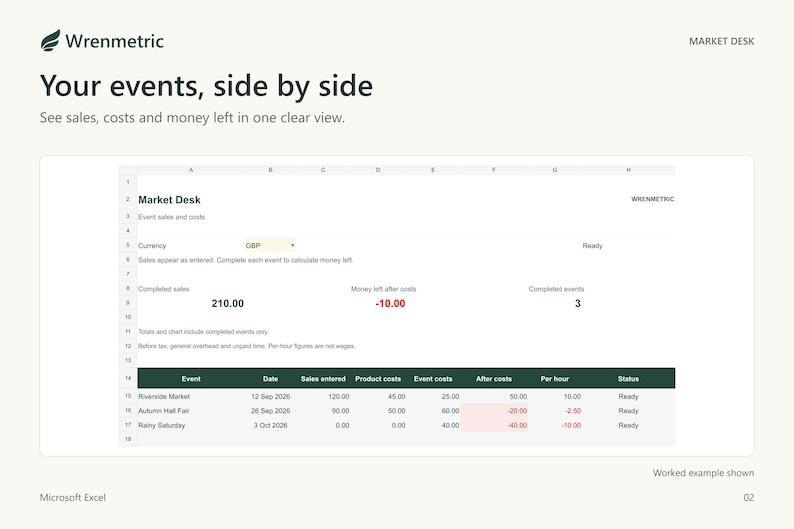This screenshot has width=794, height=529.
Task: Select the '12 Sep 2026' date cell
Action: tap(270, 396)
